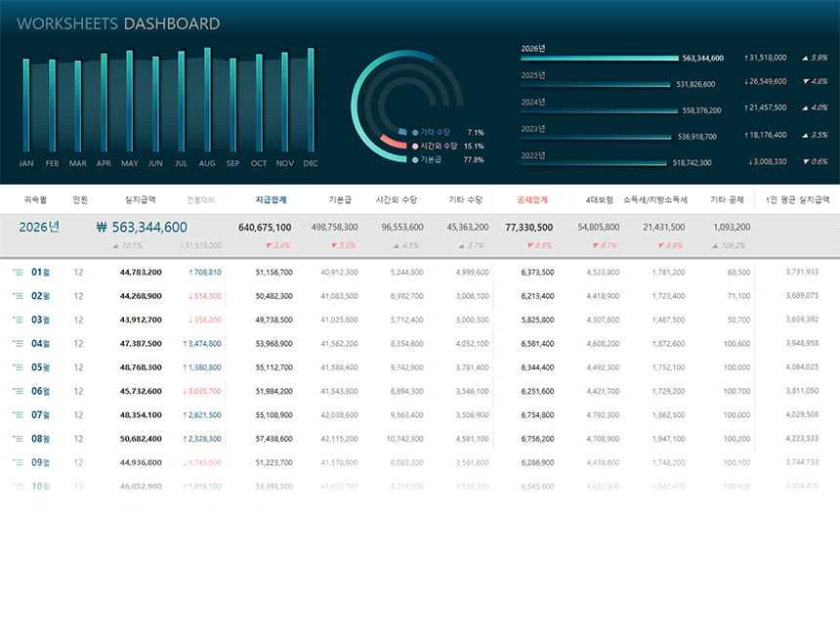Click the 2026년 summary year label
This screenshot has height=640, width=840.
click(39, 227)
